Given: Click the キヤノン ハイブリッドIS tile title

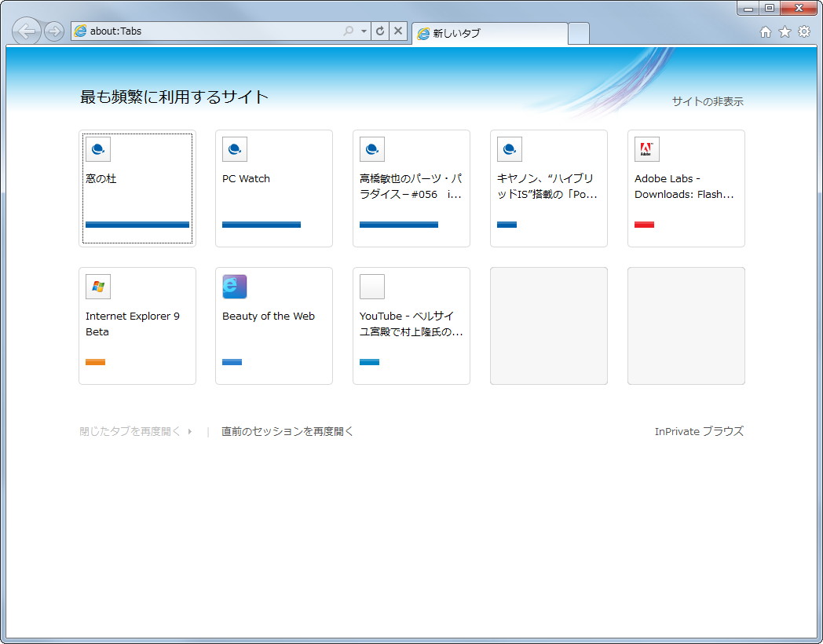Looking at the screenshot, I should pos(547,186).
